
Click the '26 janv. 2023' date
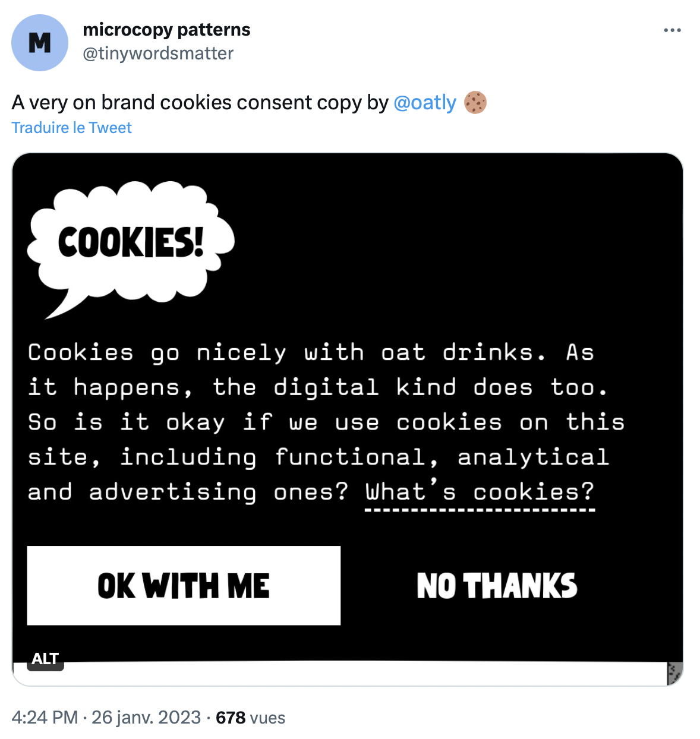[x=146, y=718]
